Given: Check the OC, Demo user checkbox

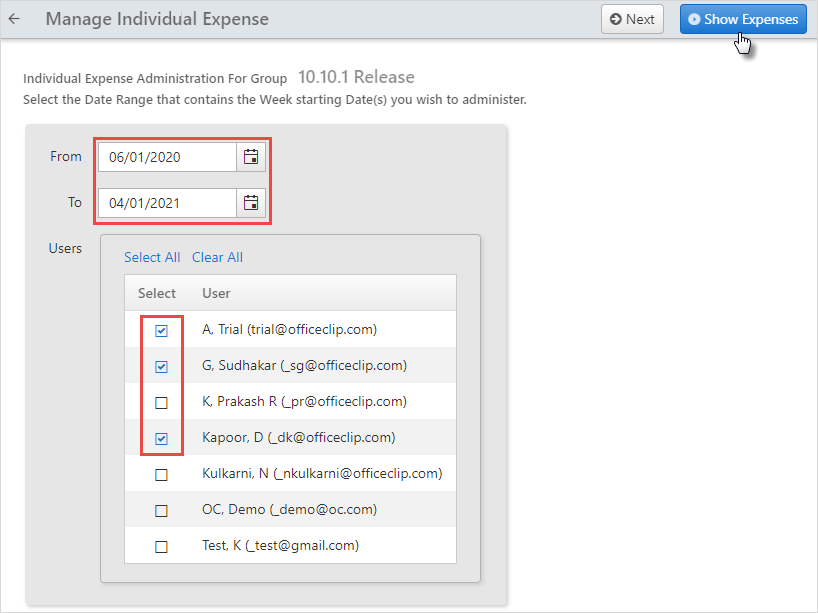Looking at the screenshot, I should pyautogui.click(x=161, y=511).
